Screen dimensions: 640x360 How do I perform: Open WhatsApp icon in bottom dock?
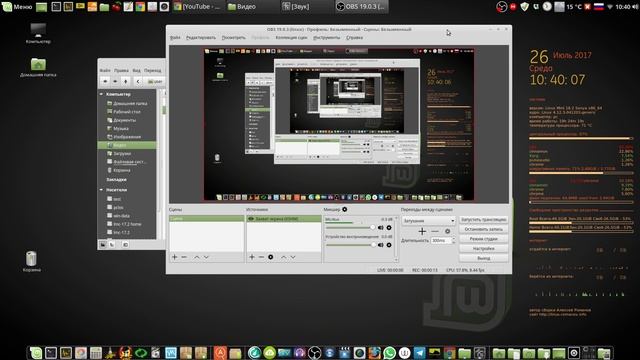click(389, 353)
